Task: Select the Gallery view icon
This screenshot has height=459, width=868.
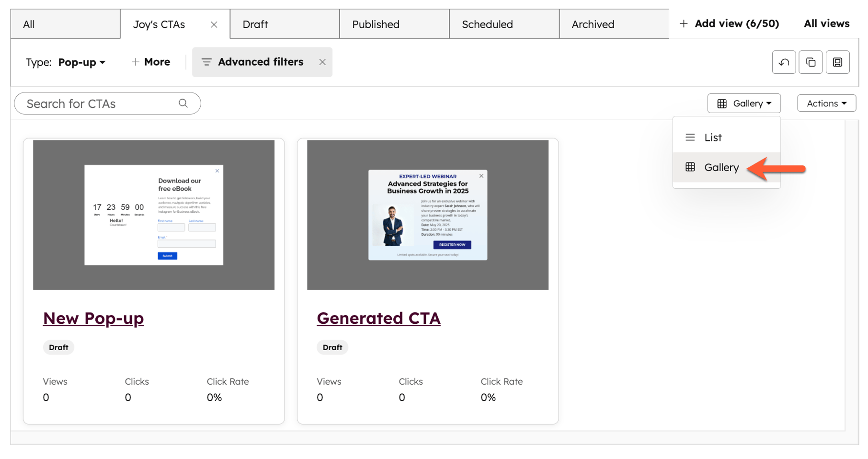Action: pyautogui.click(x=690, y=167)
